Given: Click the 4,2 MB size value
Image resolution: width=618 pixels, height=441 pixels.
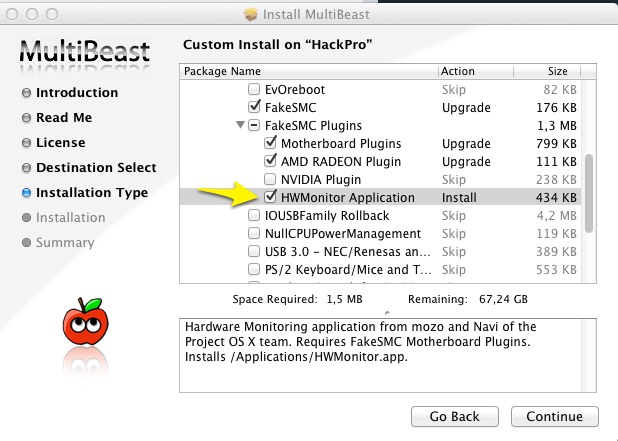Looking at the screenshot, I should pyautogui.click(x=557, y=216).
